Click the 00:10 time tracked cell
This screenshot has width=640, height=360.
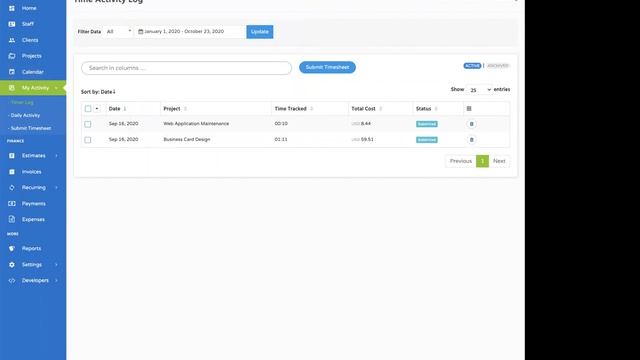pyautogui.click(x=281, y=123)
